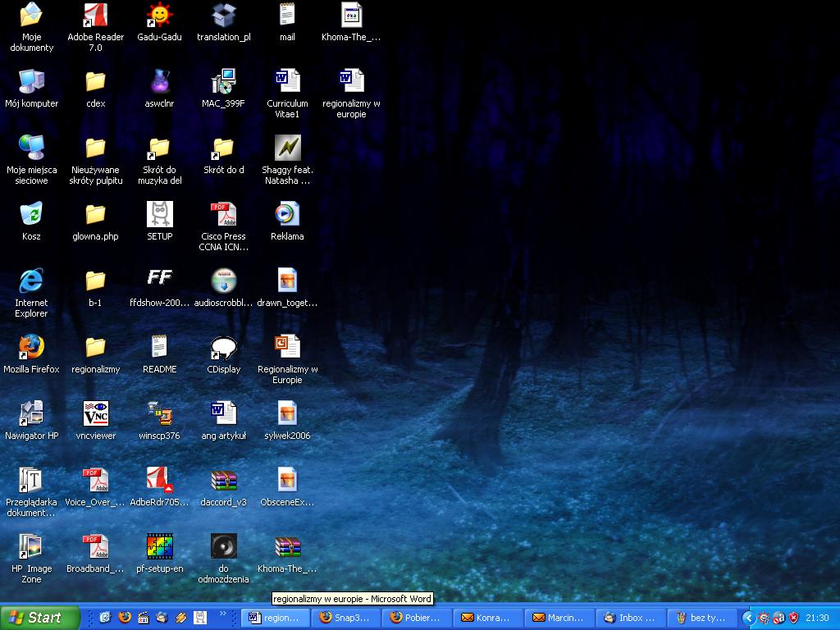Select the Kosz recycle bin icon
This screenshot has height=630, width=840.
click(x=31, y=215)
